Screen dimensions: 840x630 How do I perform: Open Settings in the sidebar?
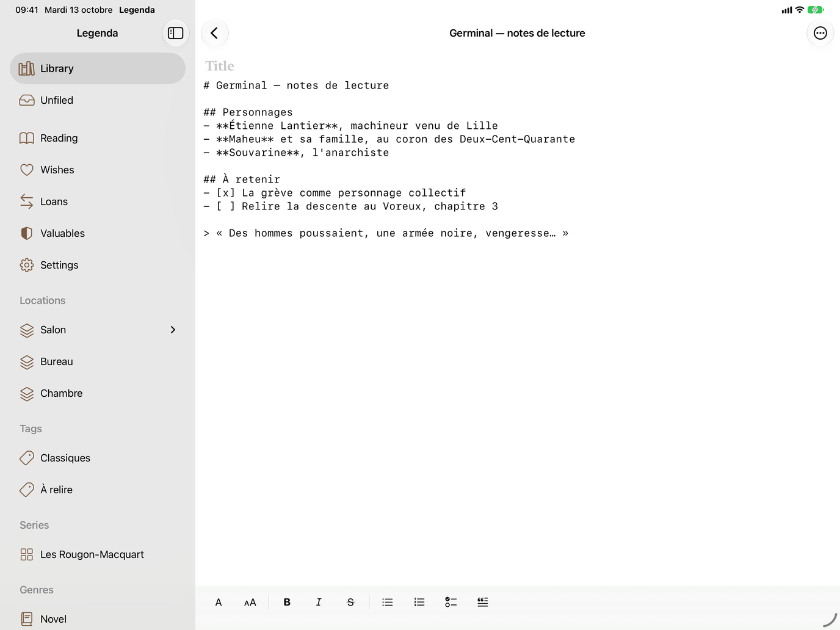point(98,265)
